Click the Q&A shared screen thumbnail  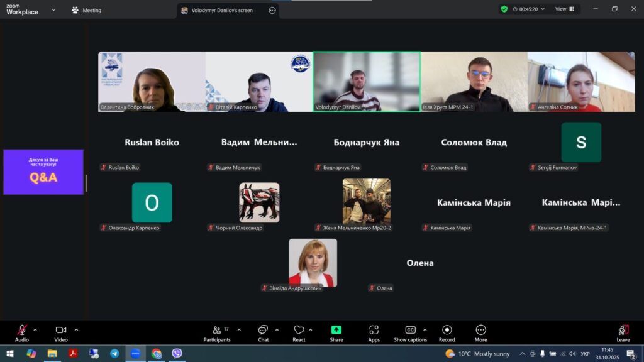[x=43, y=172]
